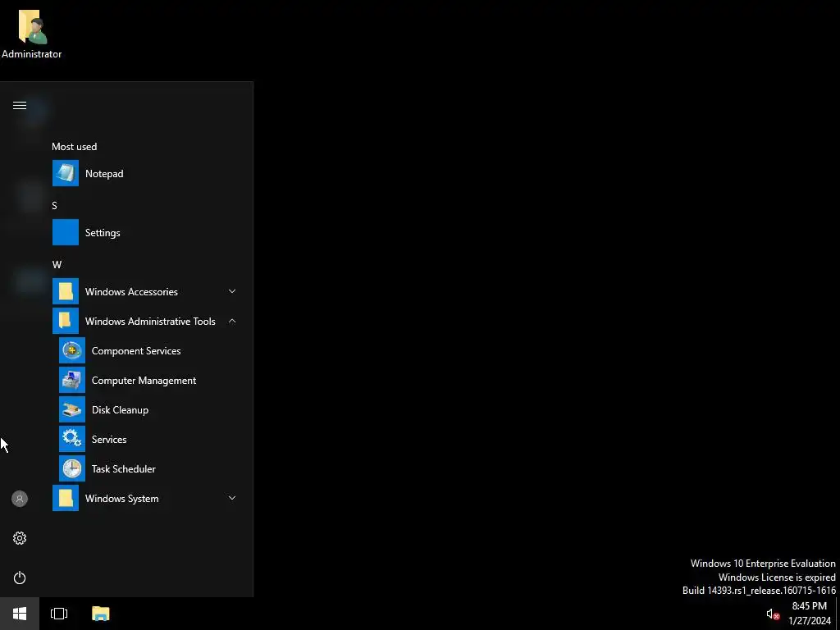Click the Windows System label text

coord(121,498)
